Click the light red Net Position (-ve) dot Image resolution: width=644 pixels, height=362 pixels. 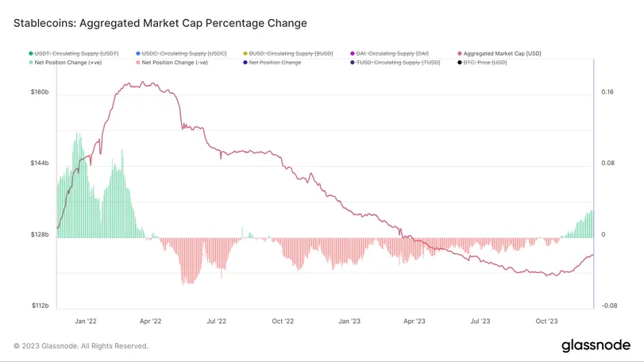point(138,62)
